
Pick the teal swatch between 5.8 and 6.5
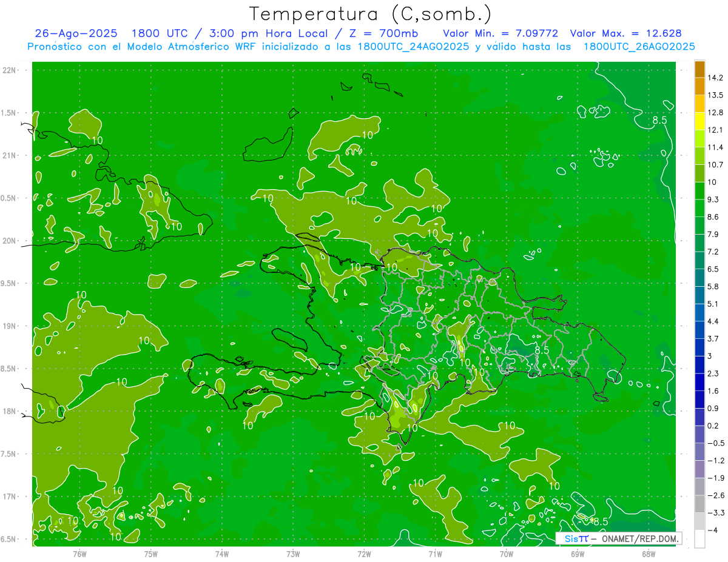pos(699,278)
